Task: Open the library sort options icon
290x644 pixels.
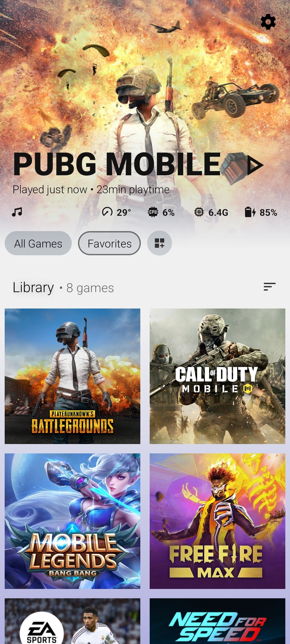Action: [269, 287]
